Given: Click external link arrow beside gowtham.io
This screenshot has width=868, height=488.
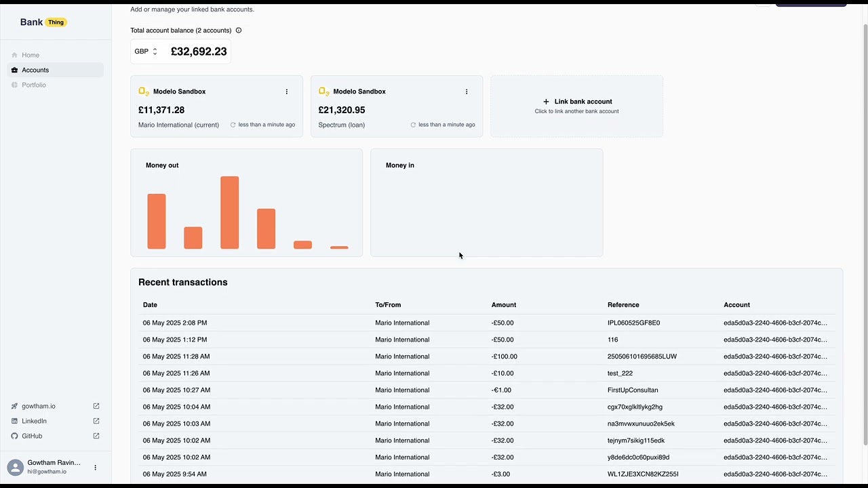Looking at the screenshot, I should [x=96, y=406].
